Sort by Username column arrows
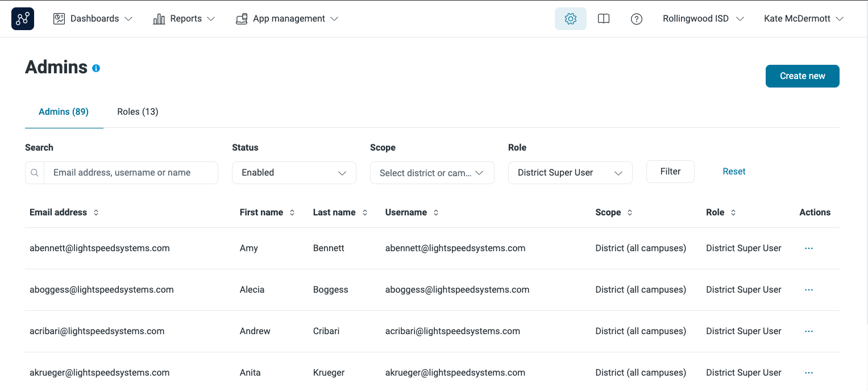868x391 pixels. coord(436,213)
